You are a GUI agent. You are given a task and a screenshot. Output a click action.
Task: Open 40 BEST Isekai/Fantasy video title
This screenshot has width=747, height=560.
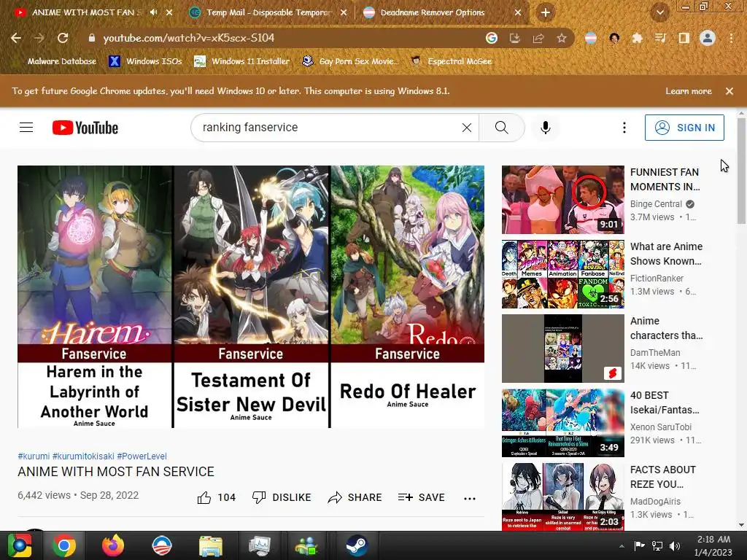point(665,402)
